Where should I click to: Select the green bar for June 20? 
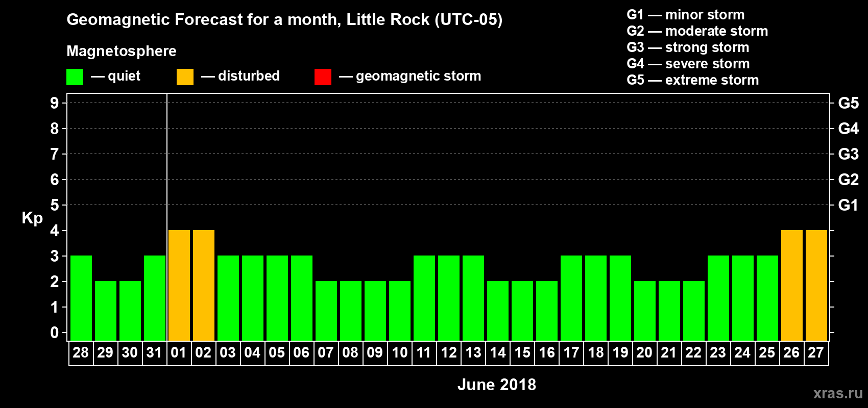click(x=645, y=311)
